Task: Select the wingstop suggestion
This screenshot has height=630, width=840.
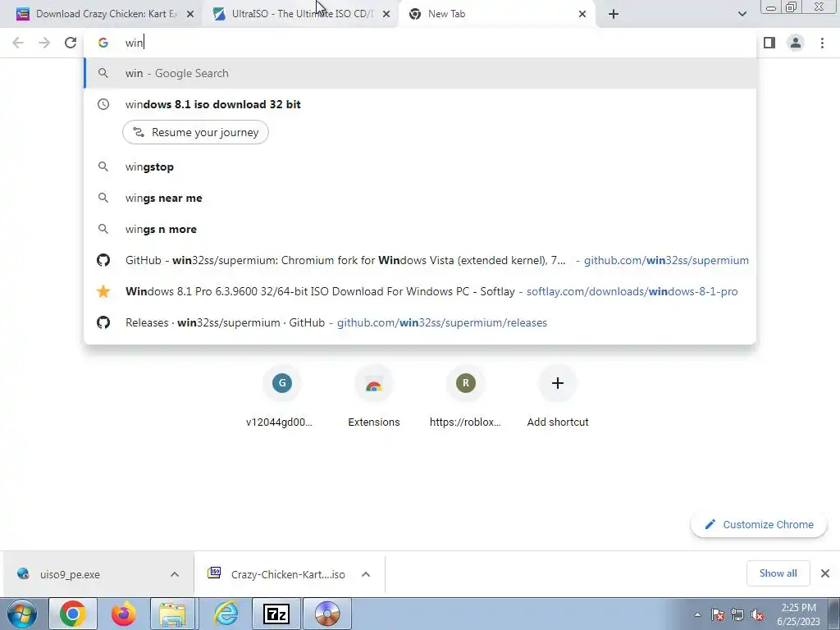Action: click(420, 167)
